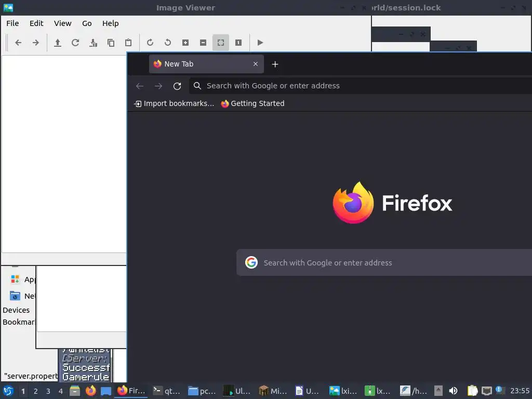Open the Edit menu in Image Viewer
This screenshot has height=399, width=532.
point(36,23)
